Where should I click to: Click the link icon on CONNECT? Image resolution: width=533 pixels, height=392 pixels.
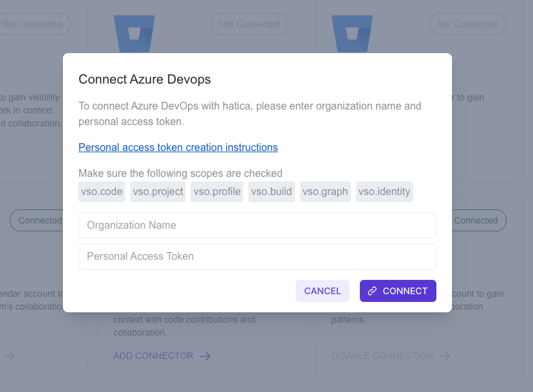click(x=372, y=291)
